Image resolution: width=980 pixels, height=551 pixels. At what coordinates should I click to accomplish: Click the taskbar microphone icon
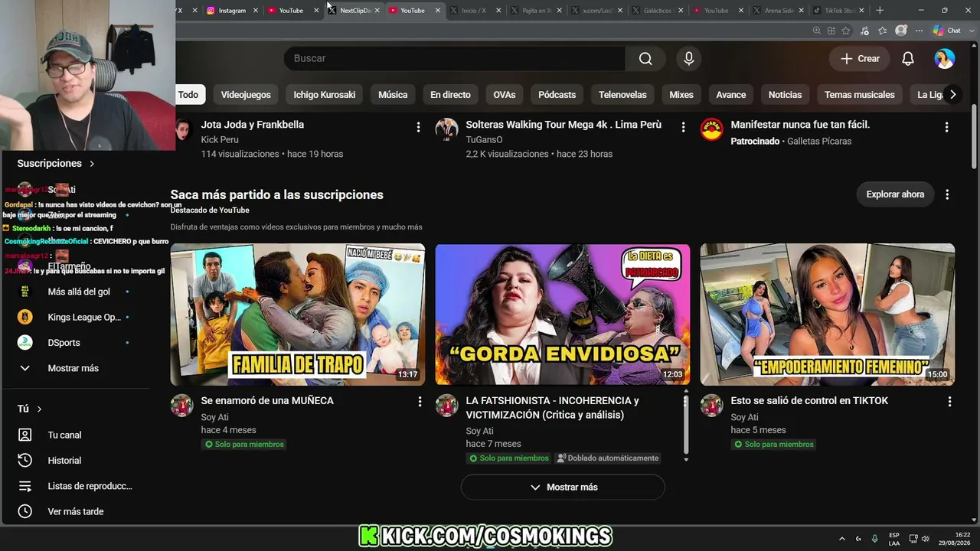(x=874, y=539)
